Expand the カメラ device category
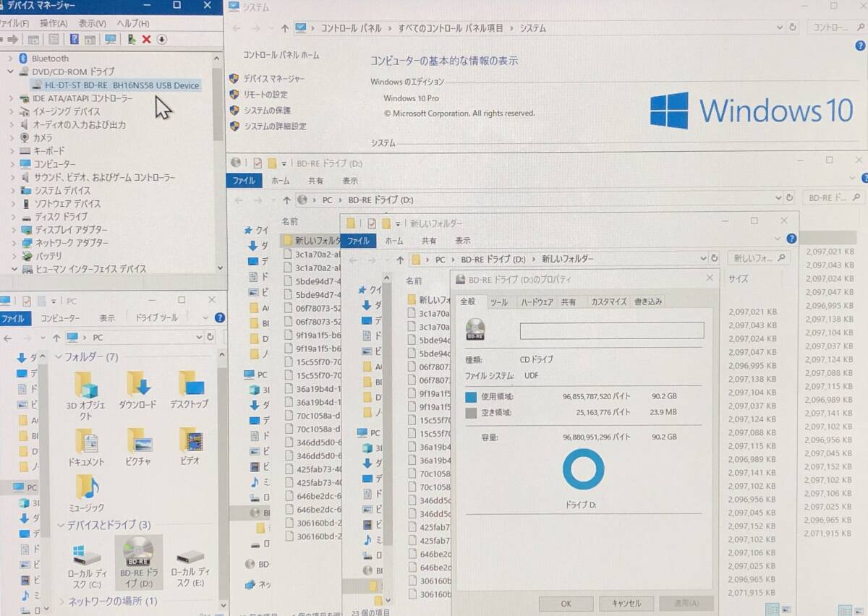868x616 pixels. click(11, 137)
